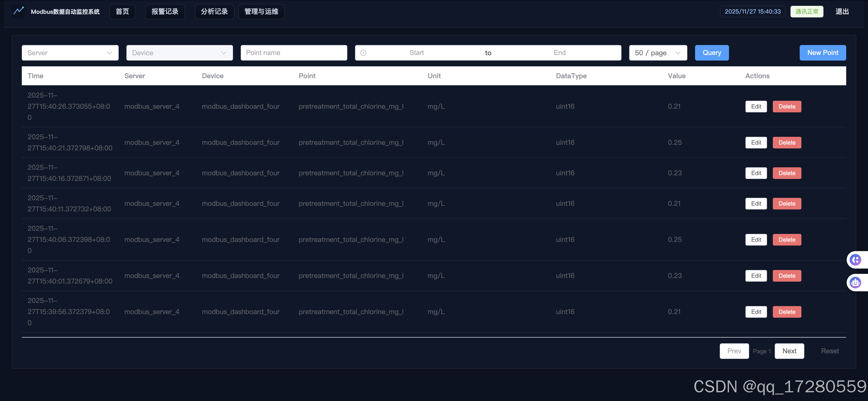Image resolution: width=868 pixels, height=401 pixels.
Task: Focus the Point name input field
Action: tap(294, 53)
